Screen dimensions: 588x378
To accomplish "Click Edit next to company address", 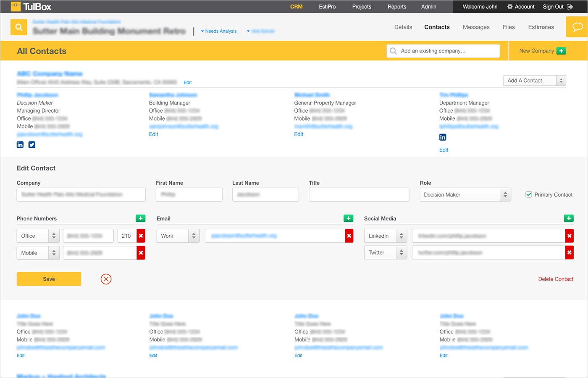I will pos(188,82).
